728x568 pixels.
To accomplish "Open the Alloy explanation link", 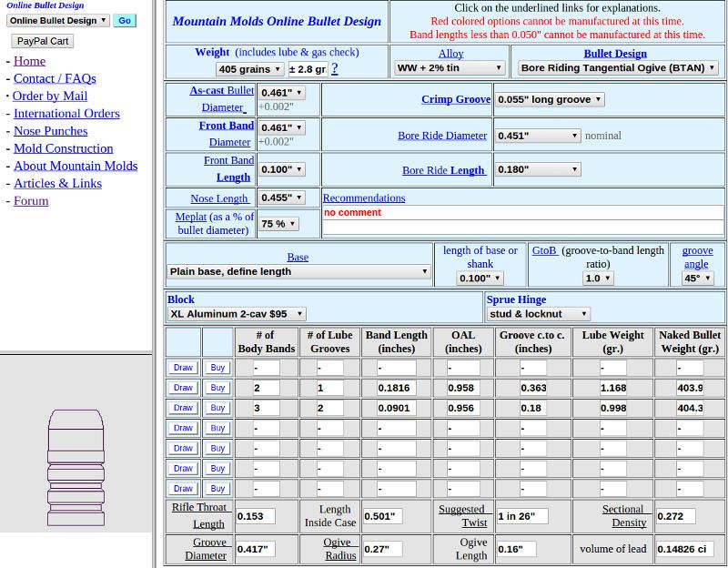I will [x=450, y=54].
